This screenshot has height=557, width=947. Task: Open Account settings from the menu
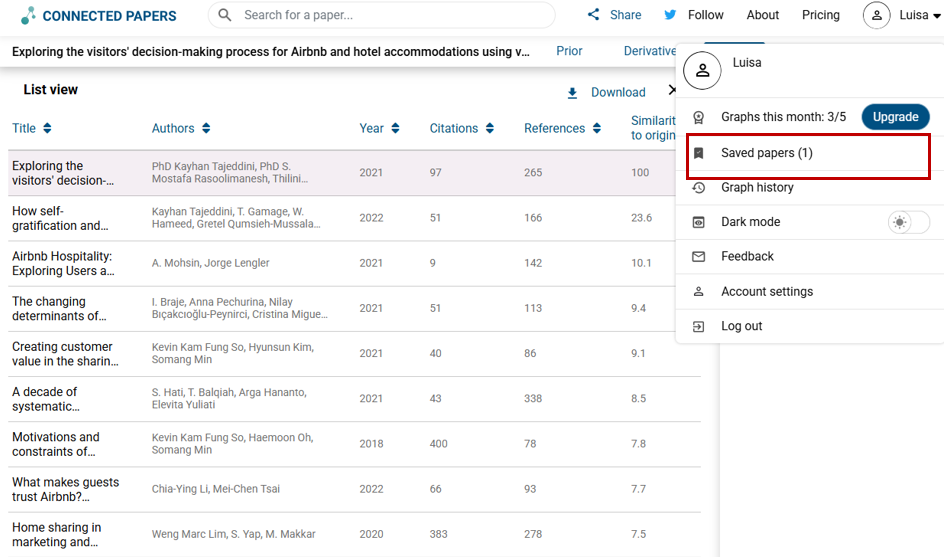pos(766,292)
